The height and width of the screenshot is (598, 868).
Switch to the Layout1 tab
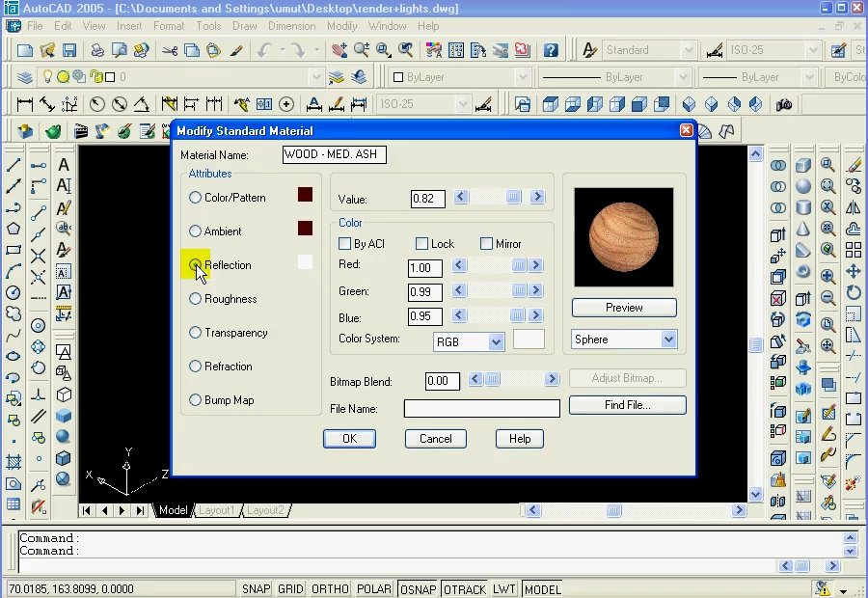click(x=216, y=510)
